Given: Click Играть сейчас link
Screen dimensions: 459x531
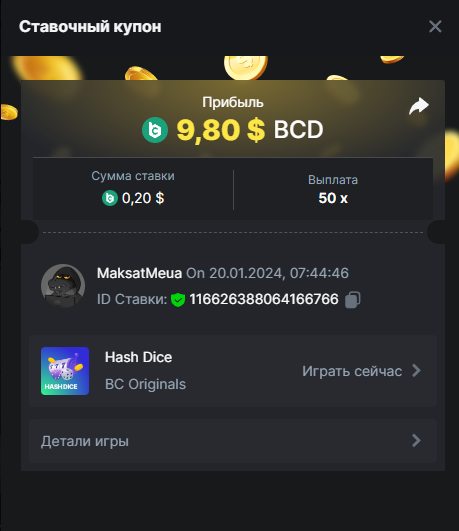Looking at the screenshot, I should click(352, 371).
